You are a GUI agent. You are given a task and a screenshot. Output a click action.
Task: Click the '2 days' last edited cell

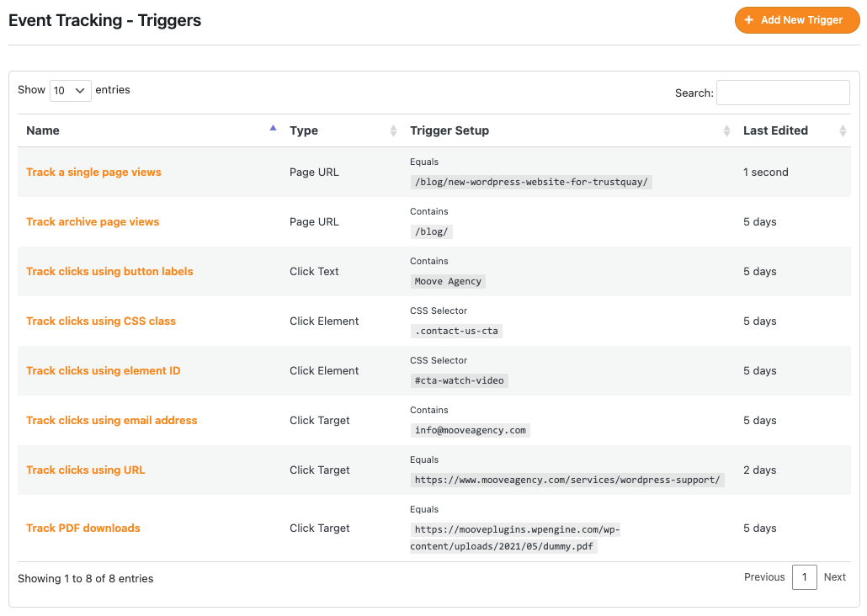760,470
